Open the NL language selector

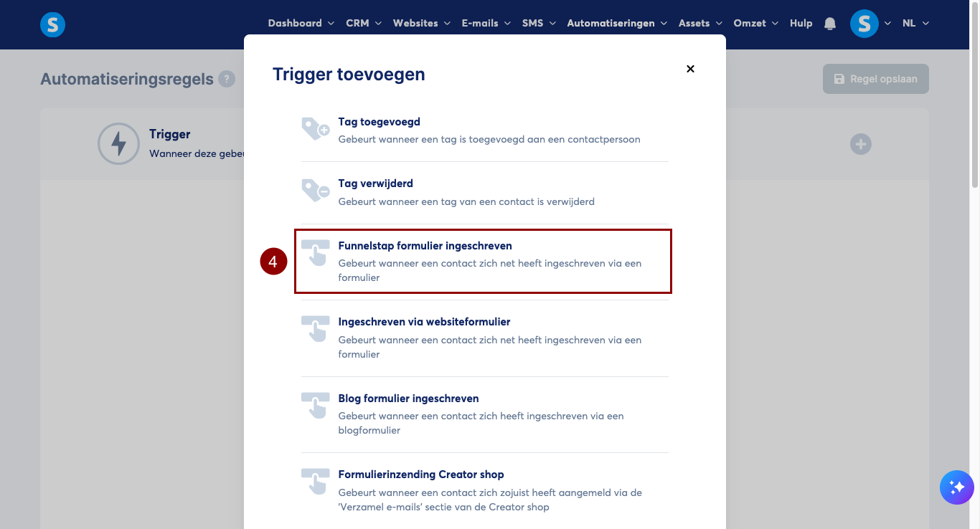(x=915, y=23)
